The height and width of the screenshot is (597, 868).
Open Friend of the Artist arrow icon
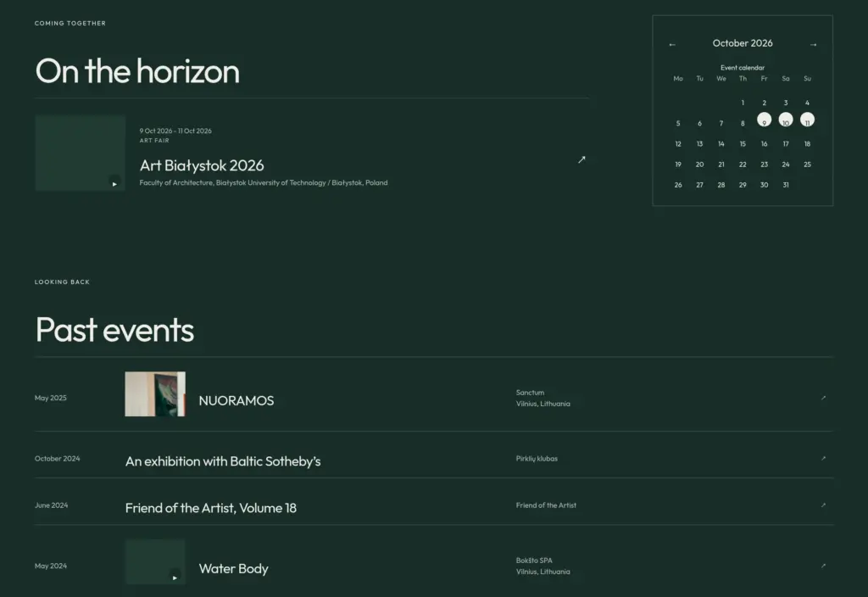pos(823,505)
